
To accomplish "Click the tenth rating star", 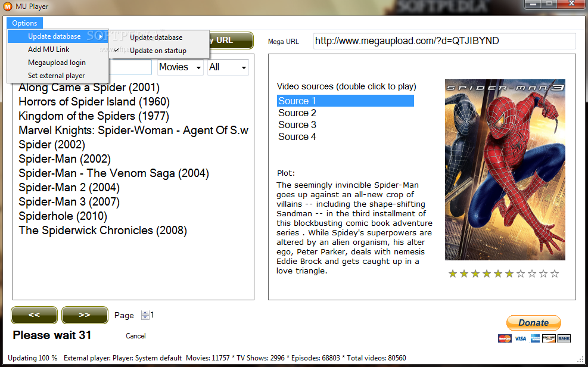I will (x=555, y=273).
